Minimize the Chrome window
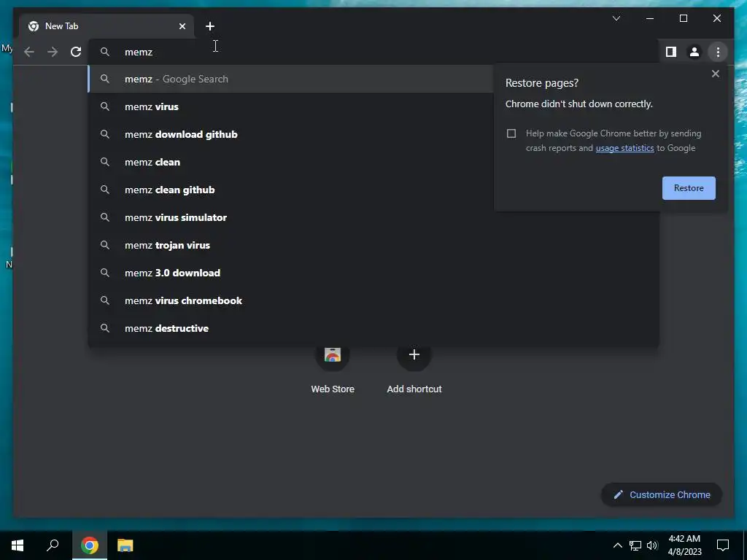 tap(650, 18)
